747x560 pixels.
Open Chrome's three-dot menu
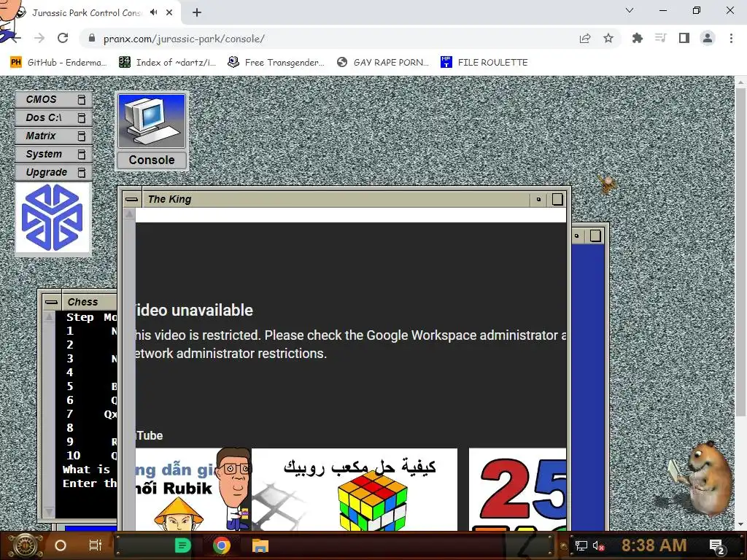tap(731, 39)
